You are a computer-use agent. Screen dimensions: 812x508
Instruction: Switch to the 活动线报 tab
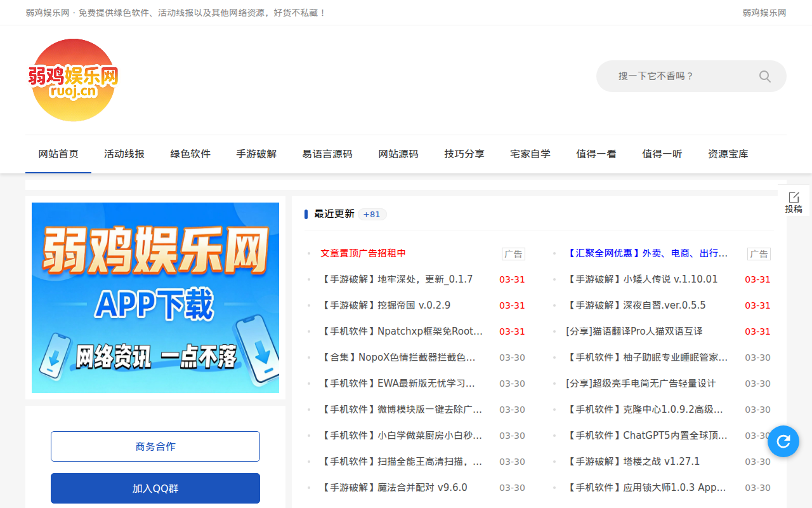(x=124, y=154)
